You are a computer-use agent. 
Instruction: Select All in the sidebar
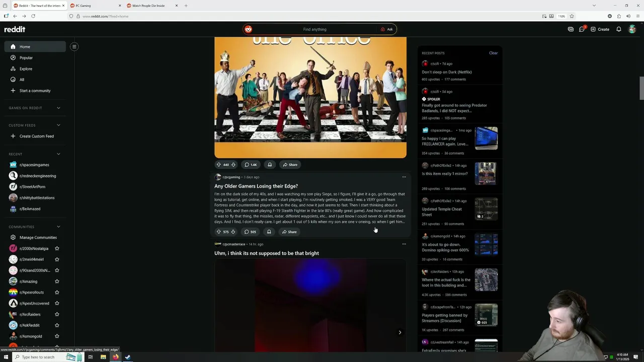[x=35, y=79]
